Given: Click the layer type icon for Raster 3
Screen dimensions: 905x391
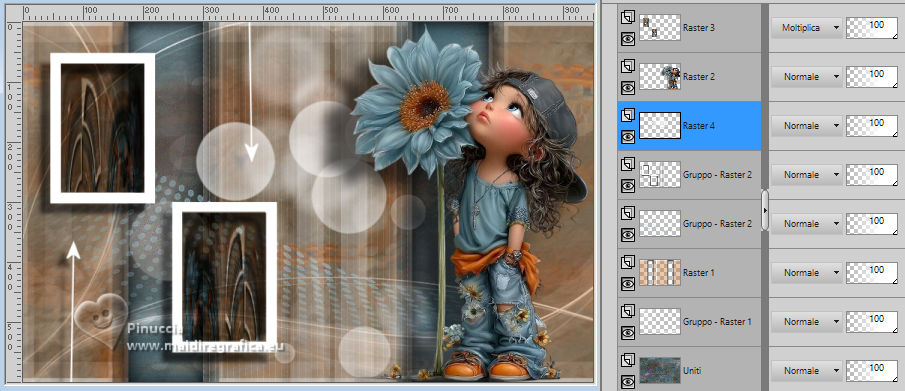Looking at the screenshot, I should [x=627, y=17].
